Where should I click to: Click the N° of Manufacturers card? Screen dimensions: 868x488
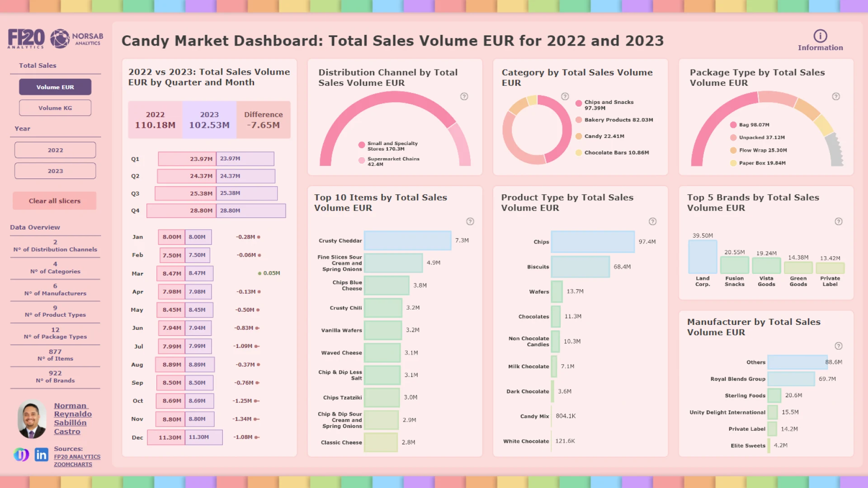point(55,290)
